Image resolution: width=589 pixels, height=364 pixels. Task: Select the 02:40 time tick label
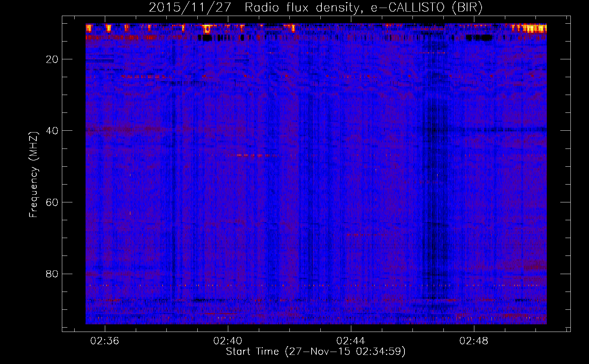point(228,341)
